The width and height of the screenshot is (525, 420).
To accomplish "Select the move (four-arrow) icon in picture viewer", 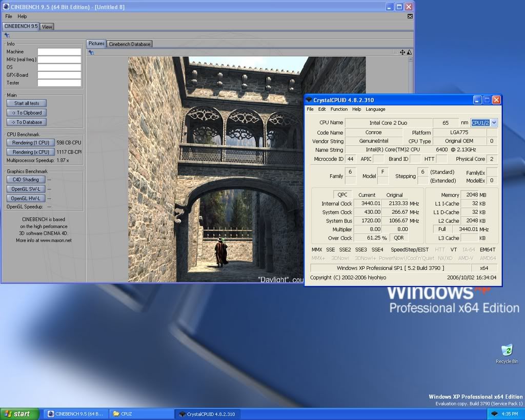I will (x=402, y=52).
